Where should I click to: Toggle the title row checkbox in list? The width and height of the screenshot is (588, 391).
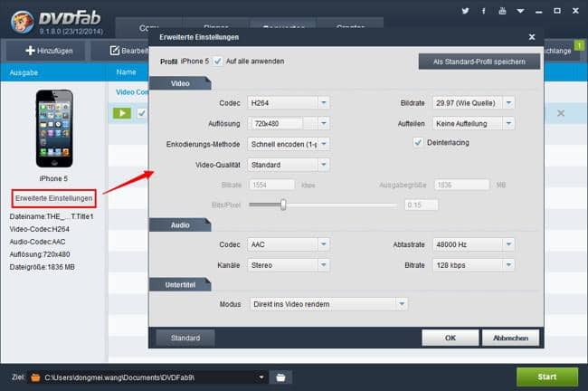click(x=141, y=113)
